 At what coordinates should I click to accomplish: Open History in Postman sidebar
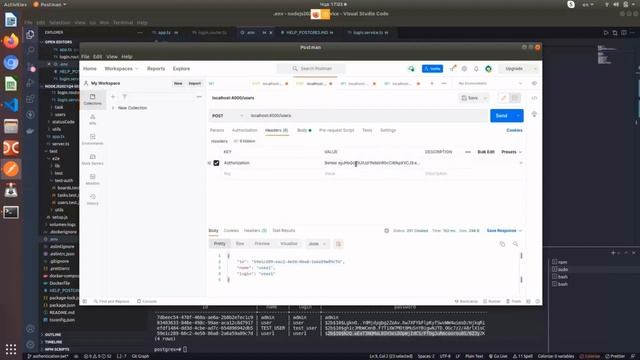pos(93,199)
